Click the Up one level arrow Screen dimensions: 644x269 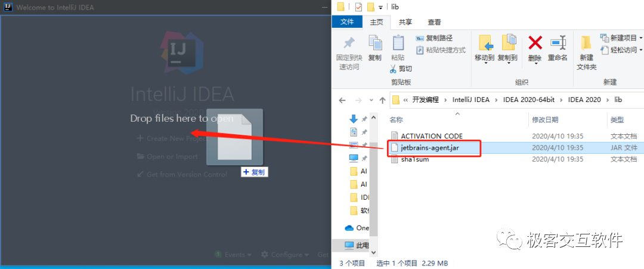pos(382,100)
